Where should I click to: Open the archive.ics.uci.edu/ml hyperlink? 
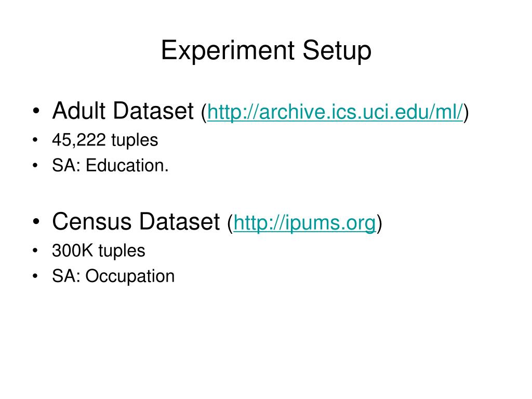(335, 112)
